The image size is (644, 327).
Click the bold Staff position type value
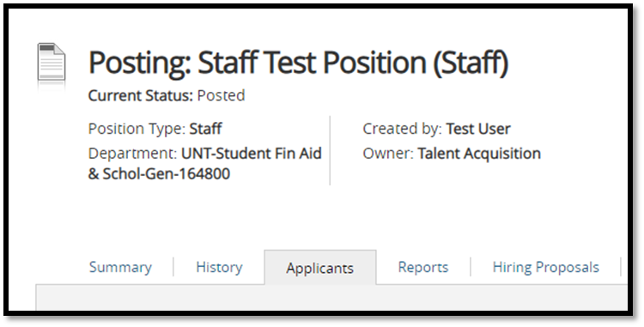pos(205,129)
